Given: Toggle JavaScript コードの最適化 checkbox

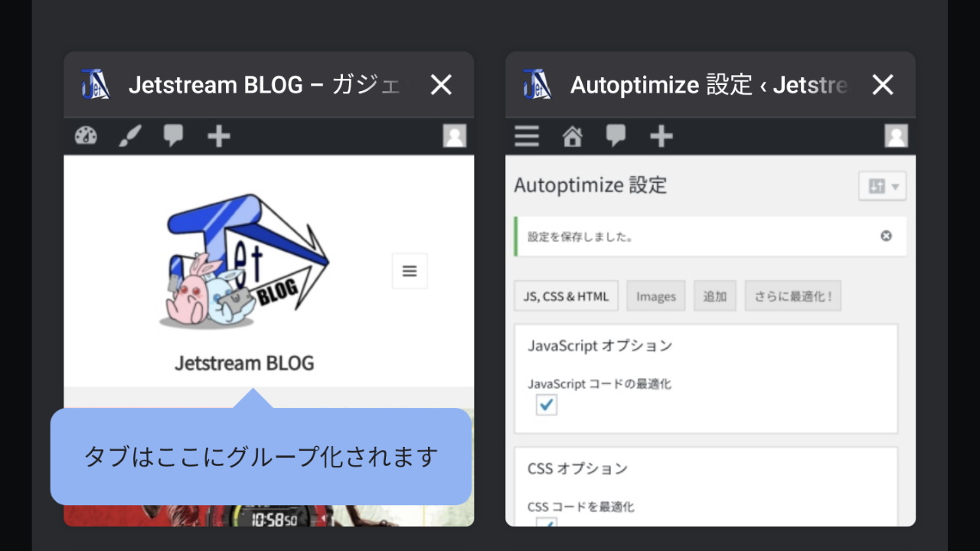Looking at the screenshot, I should [547, 405].
